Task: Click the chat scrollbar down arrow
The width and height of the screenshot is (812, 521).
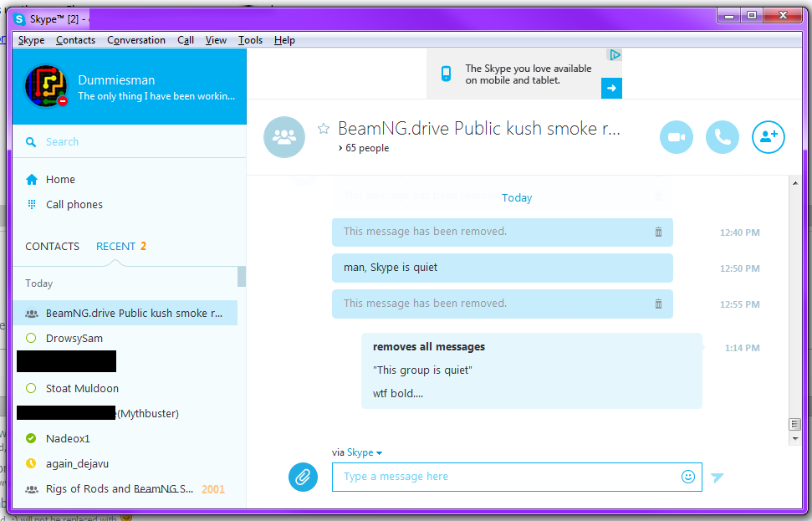Action: point(795,439)
